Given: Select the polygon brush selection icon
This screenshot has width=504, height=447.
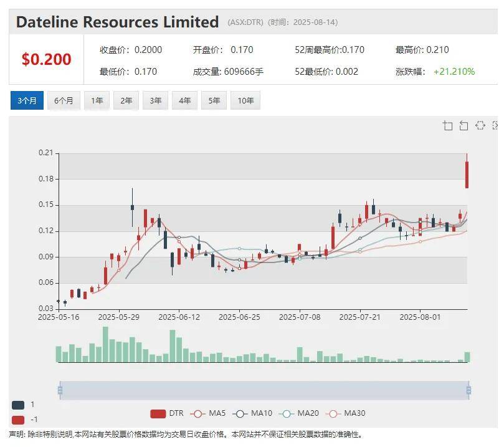Looking at the screenshot, I should tap(480, 126).
